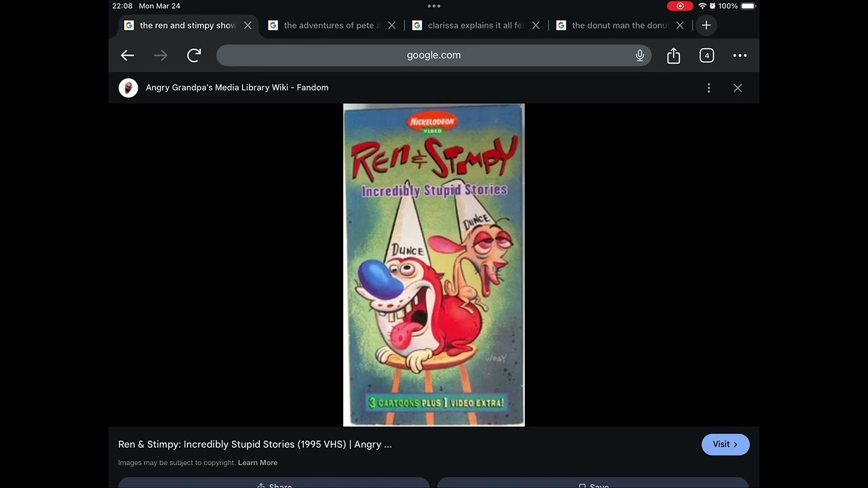Screen dimensions: 868x488
Task: Click the google.com address bar
Action: tap(434, 56)
